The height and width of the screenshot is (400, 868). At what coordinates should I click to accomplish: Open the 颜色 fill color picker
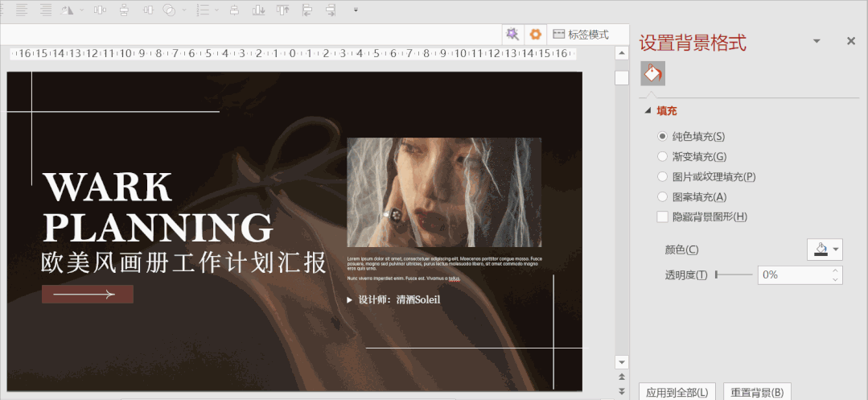825,249
